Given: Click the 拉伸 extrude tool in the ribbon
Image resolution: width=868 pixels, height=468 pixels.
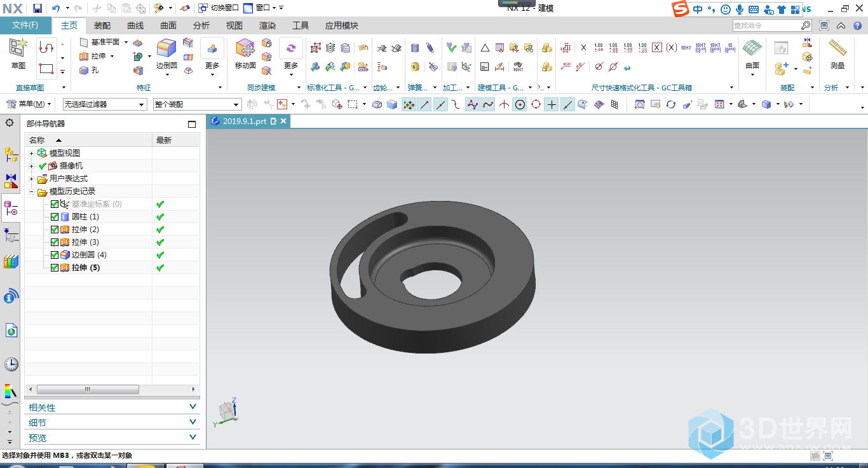Looking at the screenshot, I should [x=92, y=56].
